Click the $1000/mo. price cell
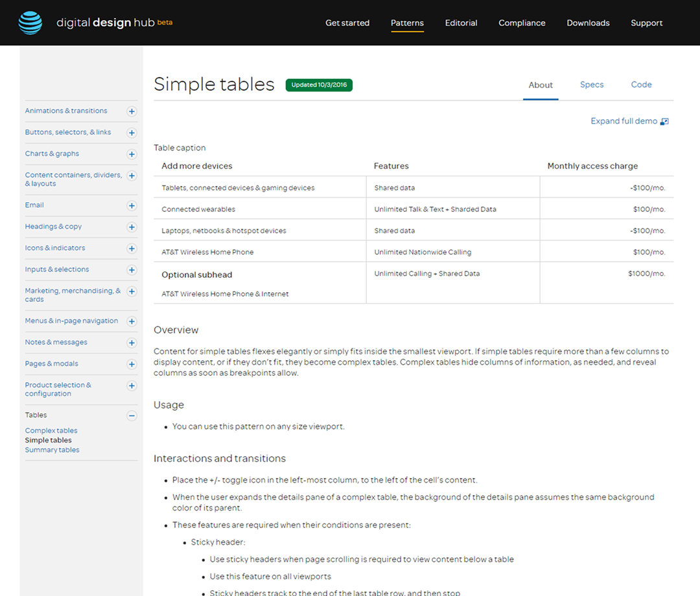The image size is (700, 596). (646, 273)
